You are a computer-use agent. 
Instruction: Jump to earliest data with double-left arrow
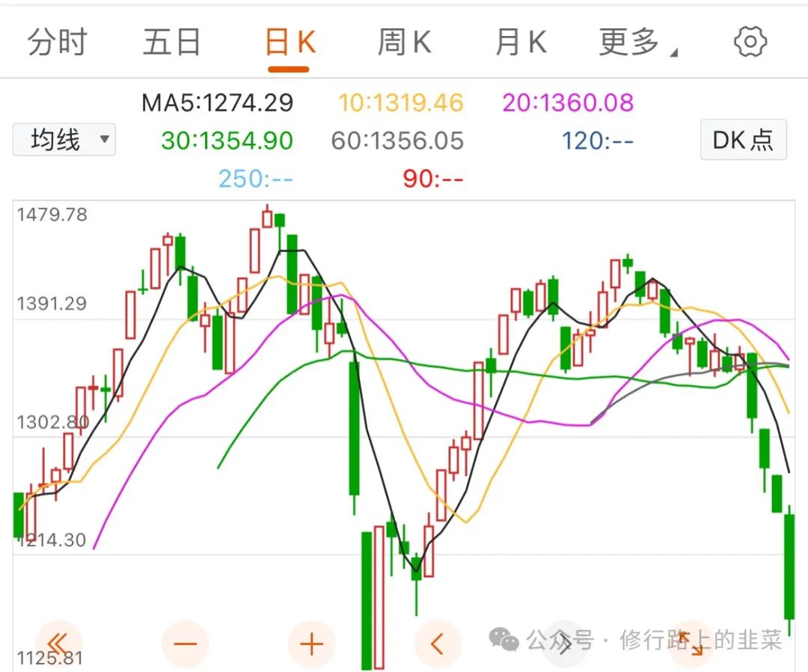point(58,643)
